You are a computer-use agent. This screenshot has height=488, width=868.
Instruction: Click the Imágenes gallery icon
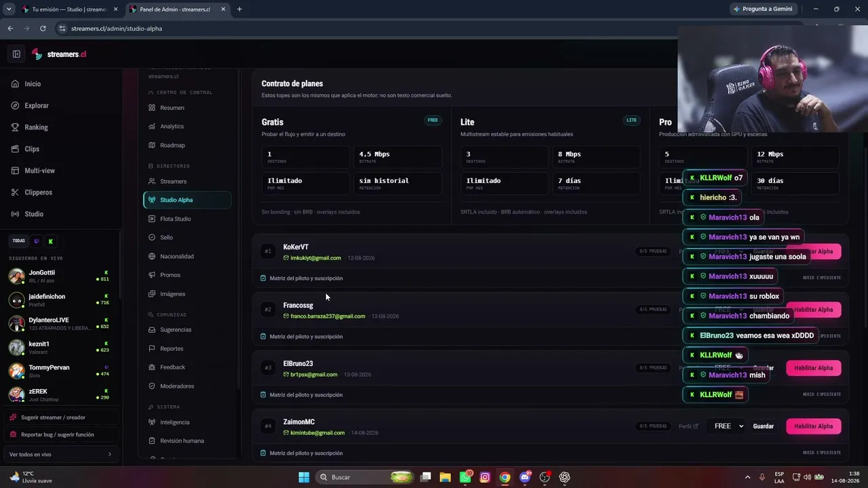point(153,294)
